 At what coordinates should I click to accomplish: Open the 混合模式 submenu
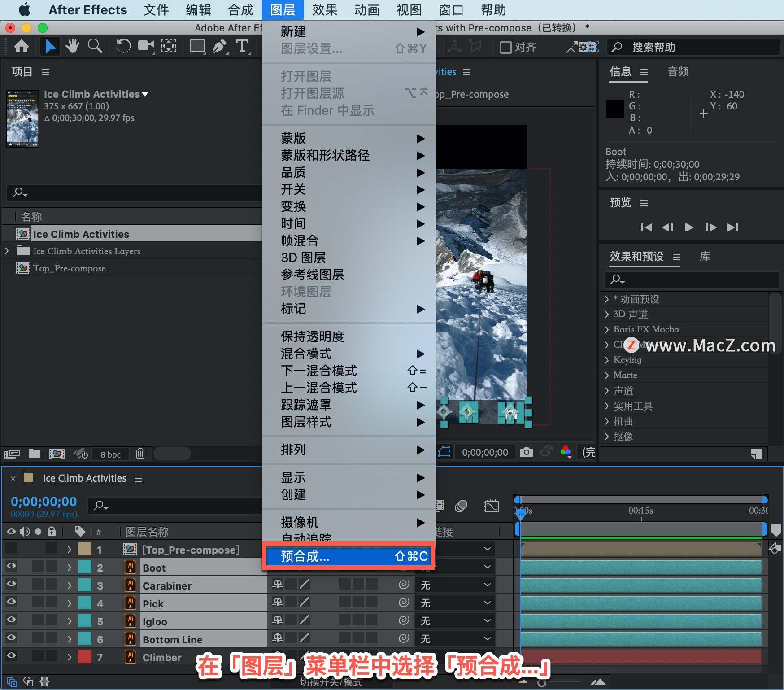pyautogui.click(x=349, y=354)
